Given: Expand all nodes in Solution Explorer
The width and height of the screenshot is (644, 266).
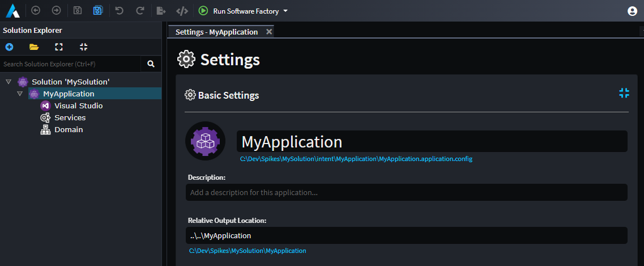Looking at the screenshot, I should [x=59, y=47].
